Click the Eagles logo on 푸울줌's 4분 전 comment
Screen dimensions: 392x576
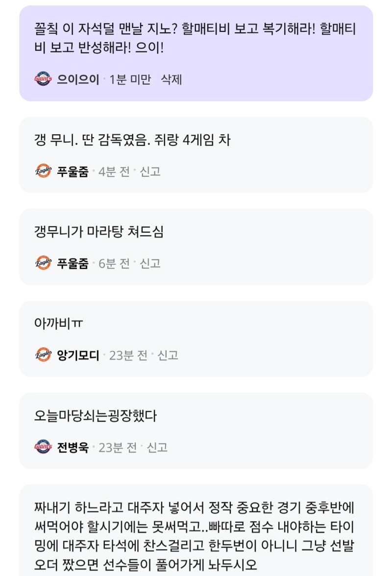[x=43, y=171]
